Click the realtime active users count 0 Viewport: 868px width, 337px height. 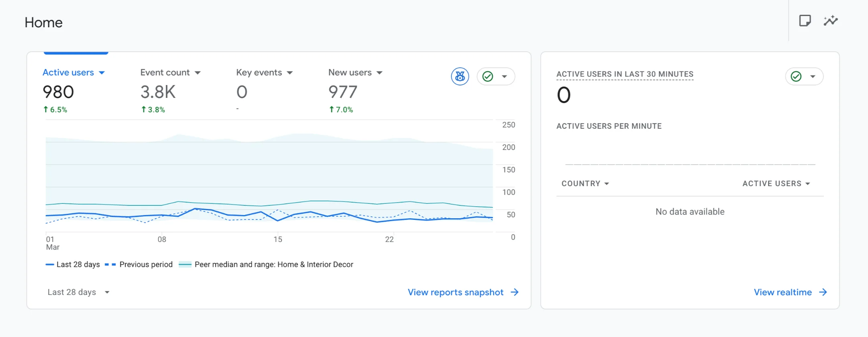(564, 95)
